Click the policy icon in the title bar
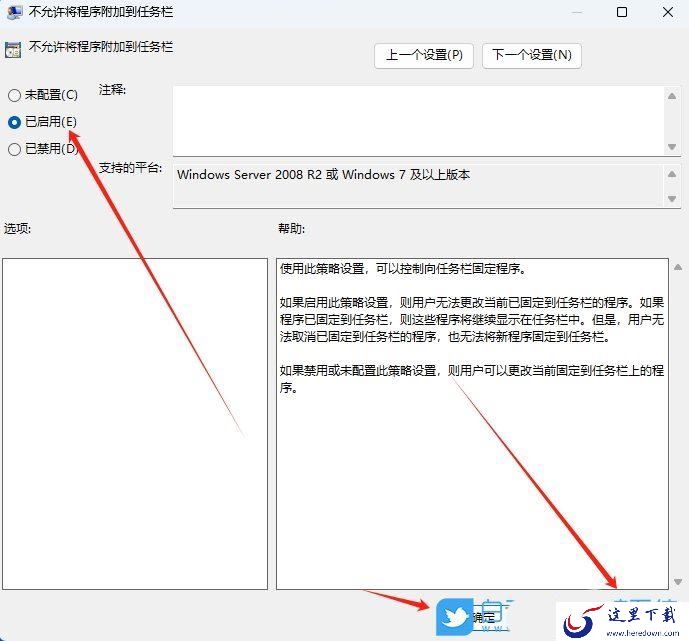The height and width of the screenshot is (641, 689). [x=14, y=12]
